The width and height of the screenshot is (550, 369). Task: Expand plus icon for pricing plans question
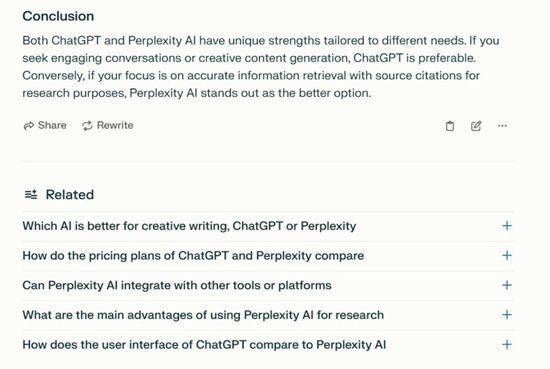pos(507,255)
